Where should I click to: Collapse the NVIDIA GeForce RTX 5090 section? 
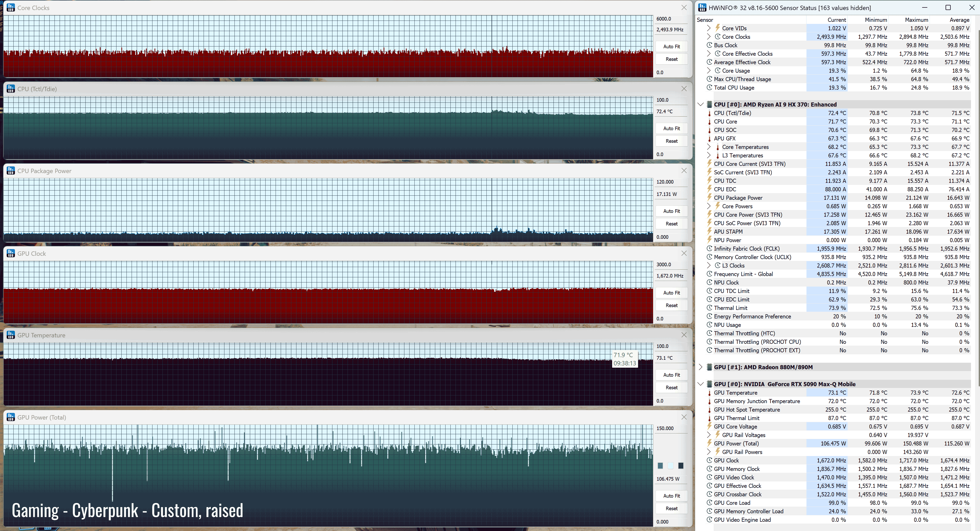(x=700, y=384)
